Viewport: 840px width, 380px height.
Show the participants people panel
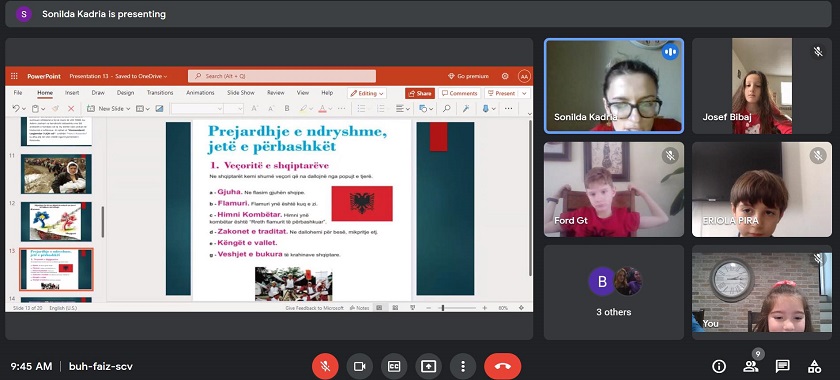coord(751,366)
